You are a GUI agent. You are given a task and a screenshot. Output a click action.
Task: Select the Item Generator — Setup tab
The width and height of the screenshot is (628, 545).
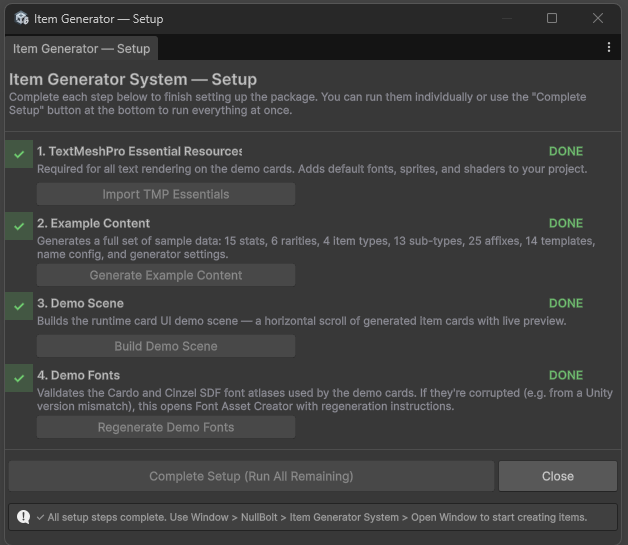click(81, 49)
